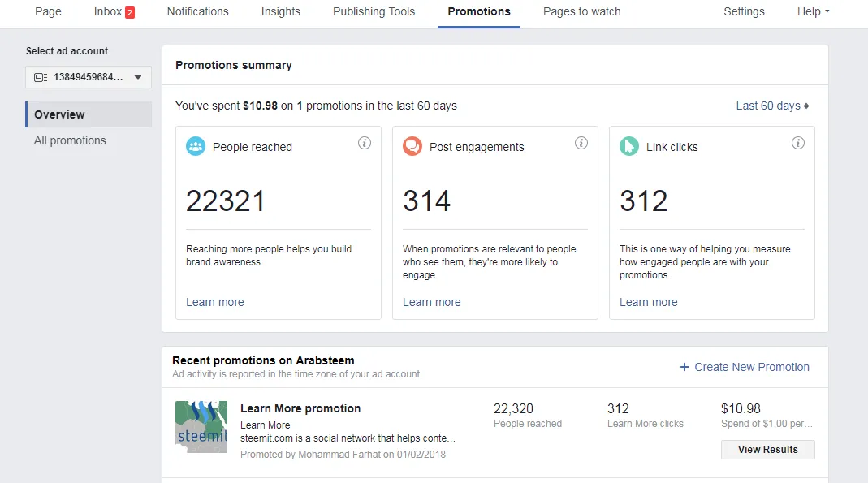Click the Post engagements info icon

[x=581, y=143]
